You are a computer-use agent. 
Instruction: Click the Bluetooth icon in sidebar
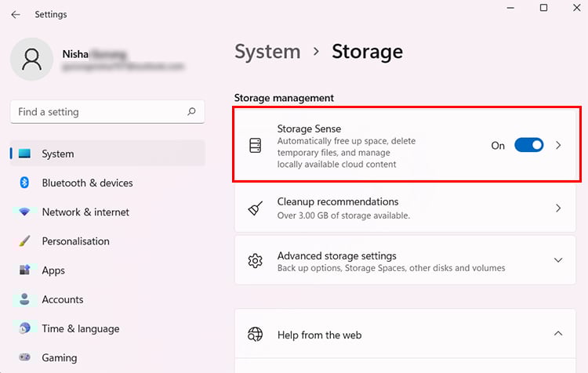point(24,183)
